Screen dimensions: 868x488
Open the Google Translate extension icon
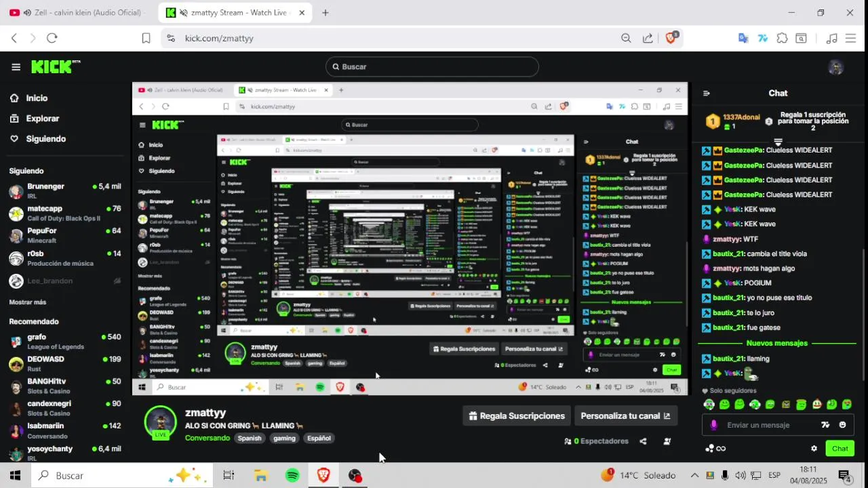tap(743, 38)
